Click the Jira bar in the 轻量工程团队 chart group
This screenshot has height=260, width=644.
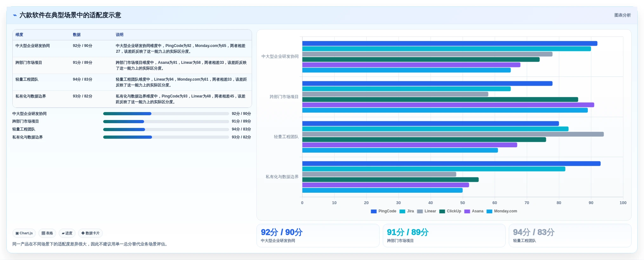pyautogui.click(x=435, y=129)
